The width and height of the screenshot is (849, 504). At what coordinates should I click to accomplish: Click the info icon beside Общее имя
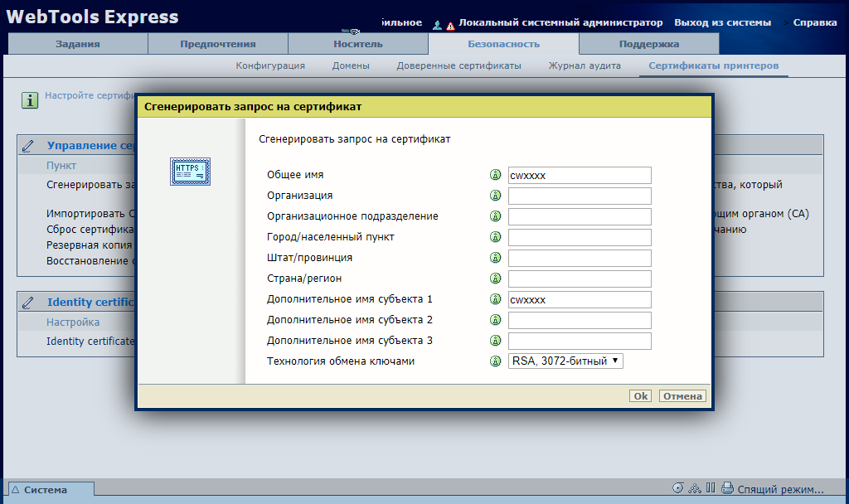click(x=496, y=175)
